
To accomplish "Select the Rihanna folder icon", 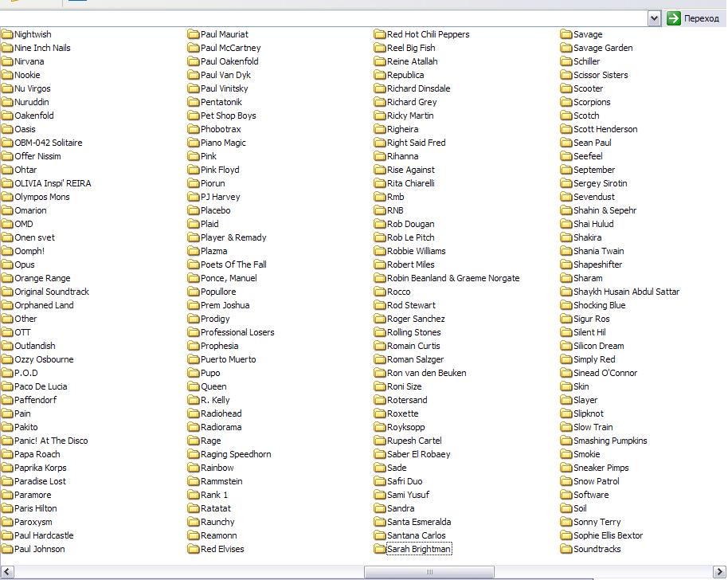I will 380,156.
